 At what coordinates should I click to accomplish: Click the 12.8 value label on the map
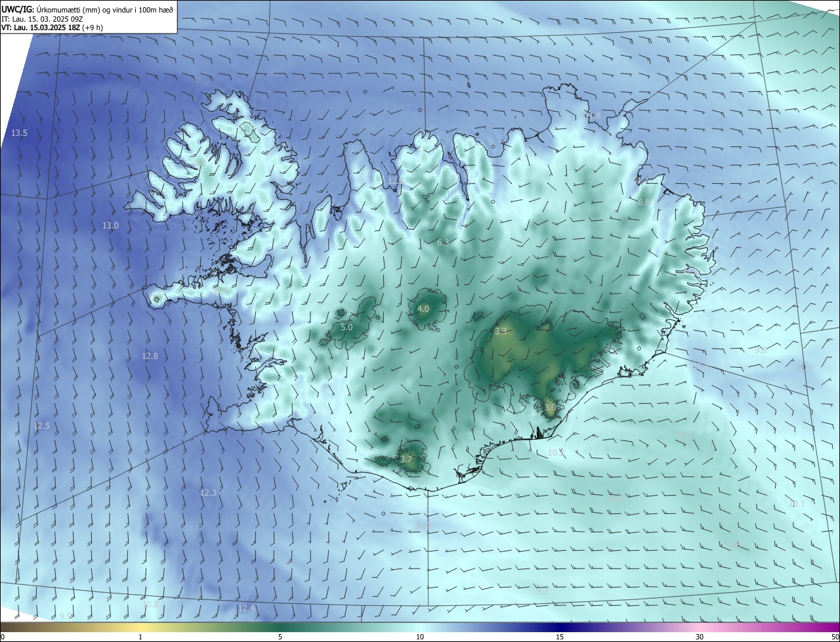point(150,356)
